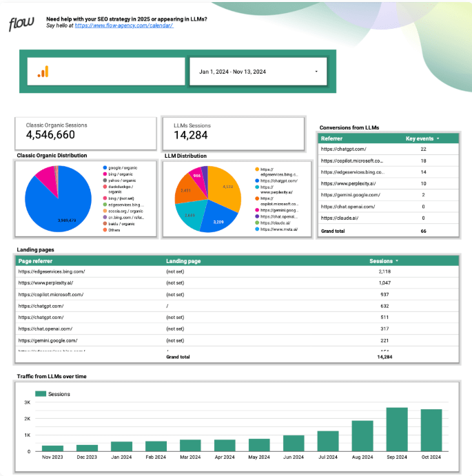The height and width of the screenshot is (476, 472).
Task: Click the Sep 2024 bar in traffic chart
Action: pos(397,429)
